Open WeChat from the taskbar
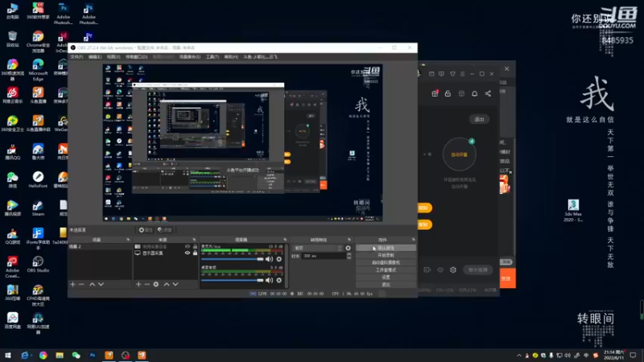644x362 pixels. [76, 356]
